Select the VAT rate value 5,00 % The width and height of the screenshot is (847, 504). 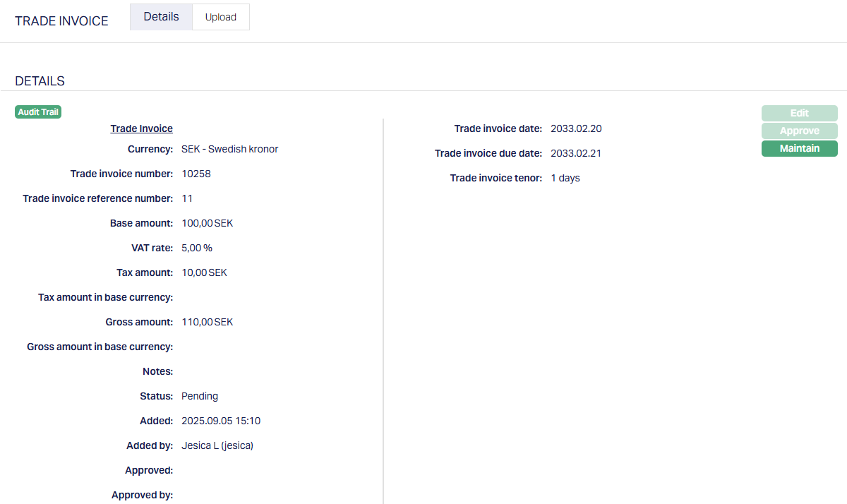click(197, 248)
